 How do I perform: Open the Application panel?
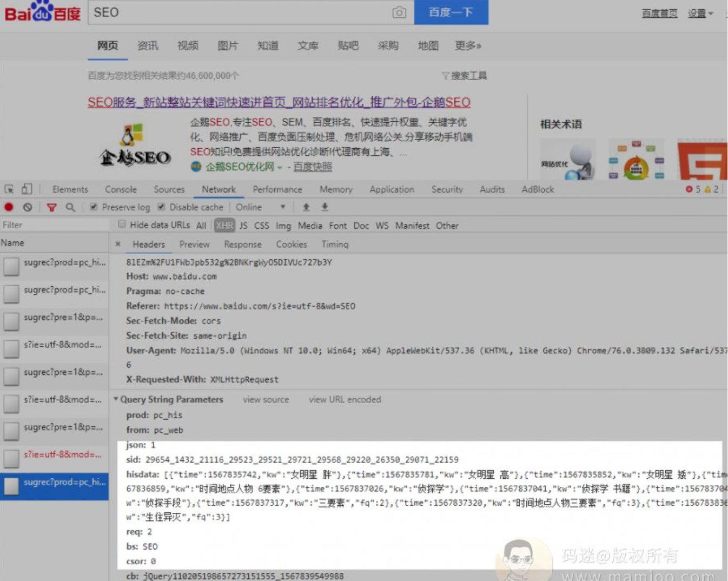pyautogui.click(x=392, y=189)
